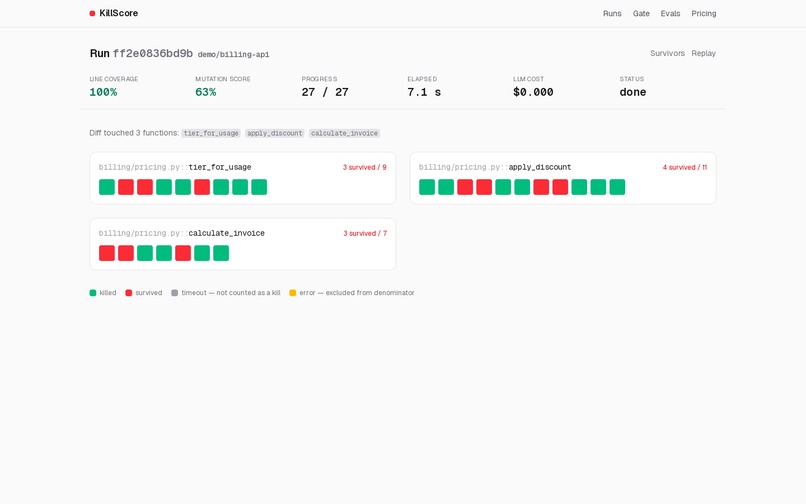
Task: Click the red survived legend swatch
Action: pos(129,293)
